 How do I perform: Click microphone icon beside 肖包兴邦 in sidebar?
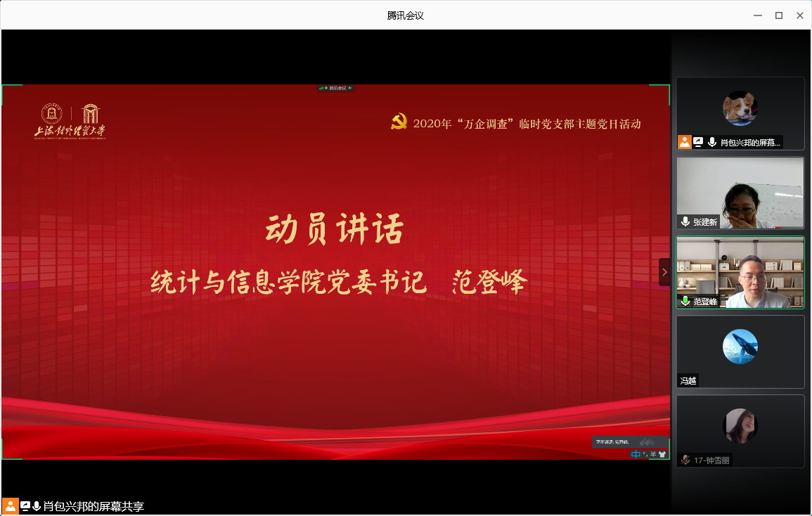(711, 142)
